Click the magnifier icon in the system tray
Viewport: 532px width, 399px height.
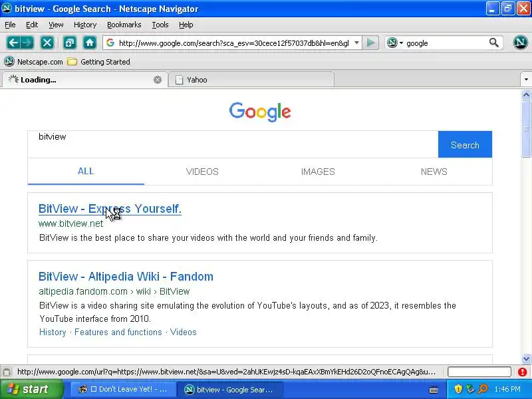pyautogui.click(x=483, y=389)
